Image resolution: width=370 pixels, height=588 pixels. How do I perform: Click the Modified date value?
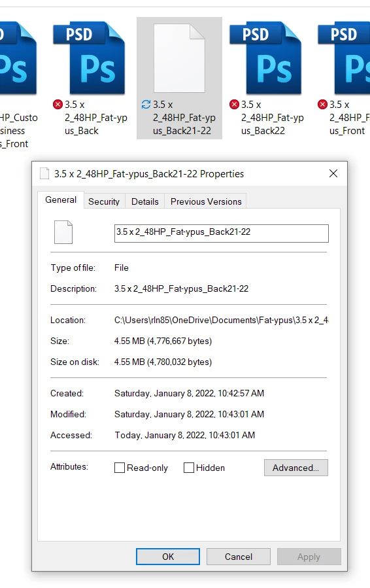(190, 415)
